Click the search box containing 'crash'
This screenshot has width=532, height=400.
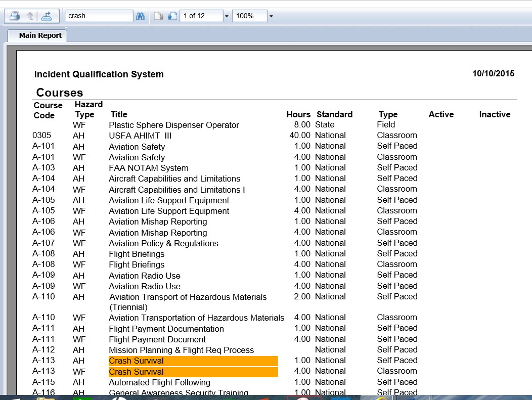tap(99, 16)
